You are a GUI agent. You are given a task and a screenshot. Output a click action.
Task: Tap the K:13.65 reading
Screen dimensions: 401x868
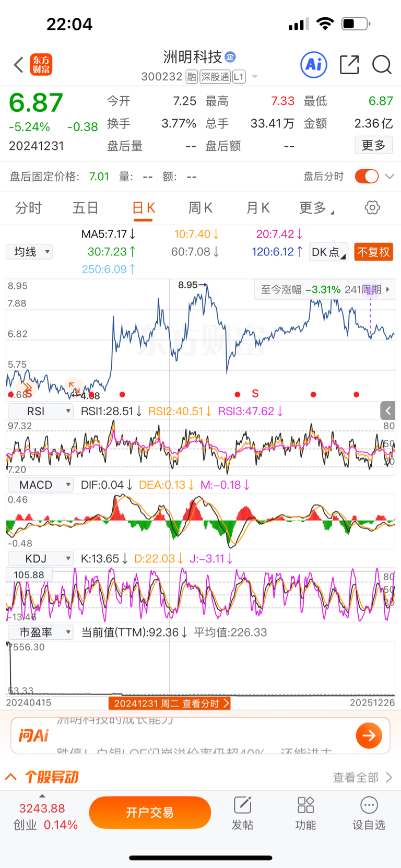104,558
